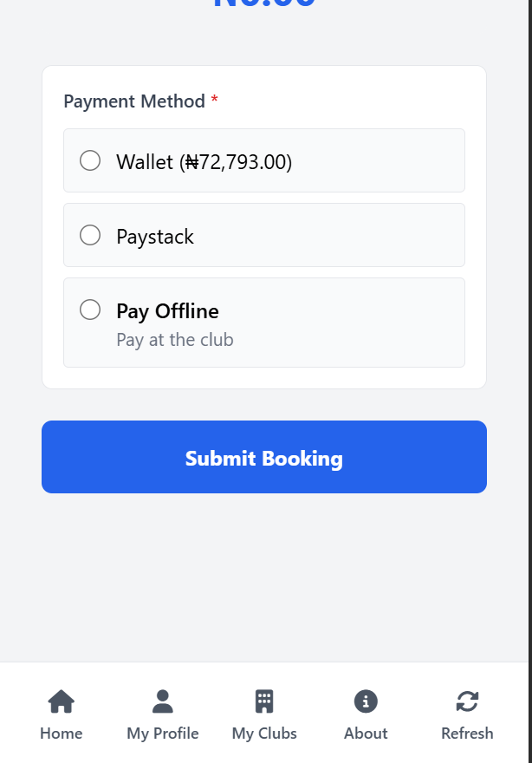The width and height of the screenshot is (532, 763).
Task: Click the Paystack option card
Action: (264, 235)
